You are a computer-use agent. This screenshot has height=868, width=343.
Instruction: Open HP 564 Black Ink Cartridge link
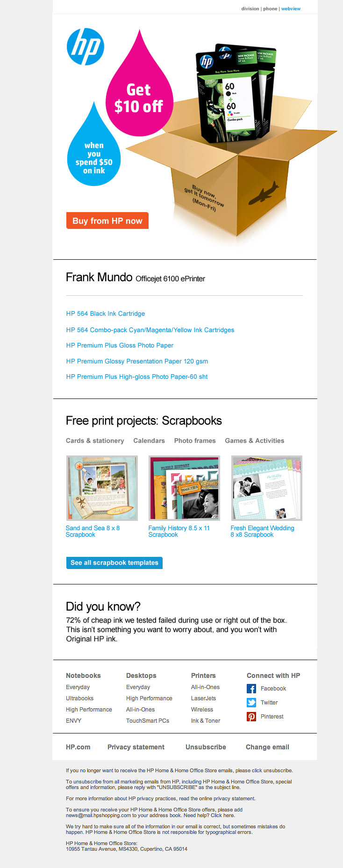click(x=106, y=314)
